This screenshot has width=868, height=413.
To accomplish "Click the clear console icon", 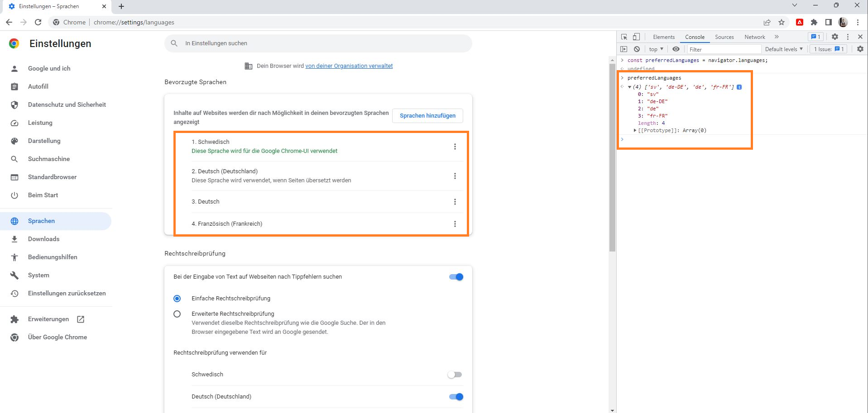I will coord(637,49).
